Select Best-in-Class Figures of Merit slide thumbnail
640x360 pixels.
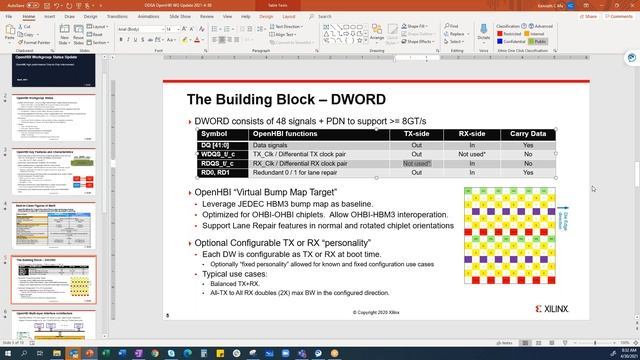tap(53, 225)
